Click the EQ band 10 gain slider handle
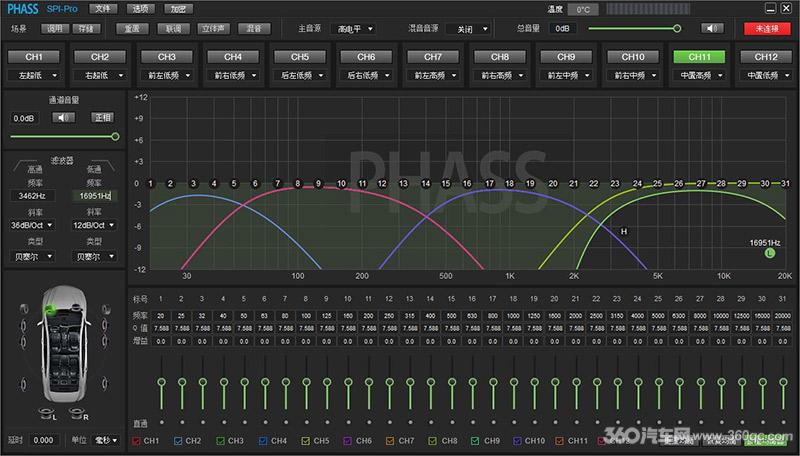The width and height of the screenshot is (800, 456). point(348,382)
